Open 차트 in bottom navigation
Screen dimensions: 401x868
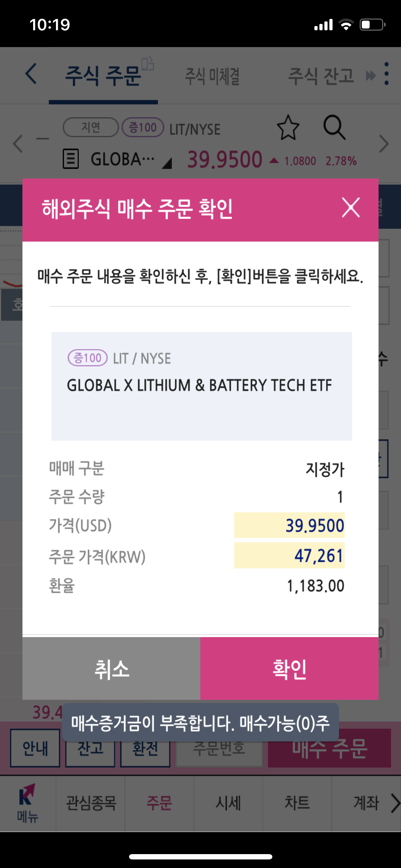pos(297,804)
